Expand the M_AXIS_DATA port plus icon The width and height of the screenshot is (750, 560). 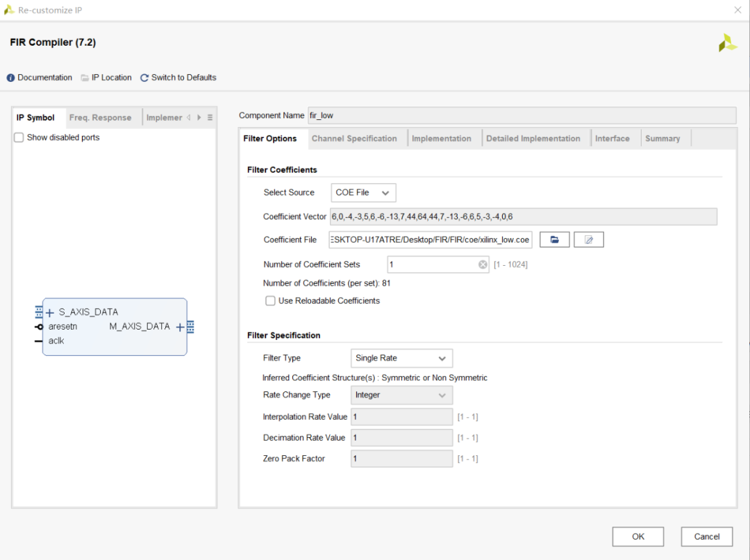(x=180, y=327)
